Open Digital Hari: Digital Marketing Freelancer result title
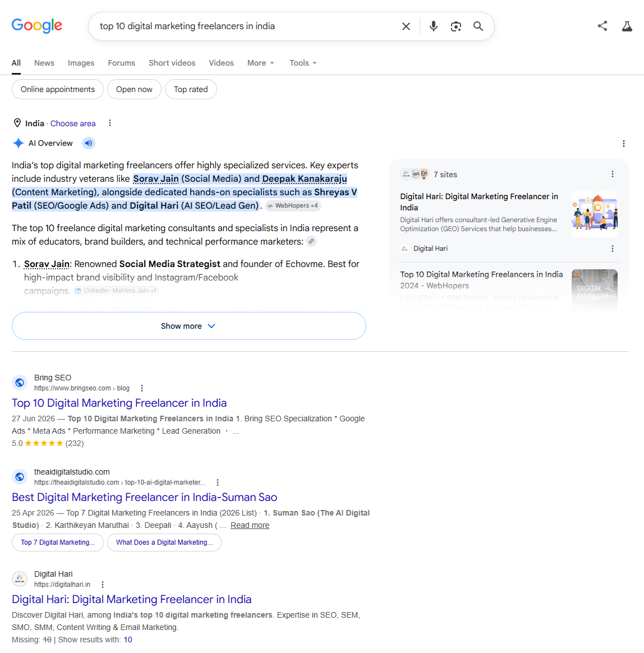The image size is (644, 653). [x=132, y=599]
